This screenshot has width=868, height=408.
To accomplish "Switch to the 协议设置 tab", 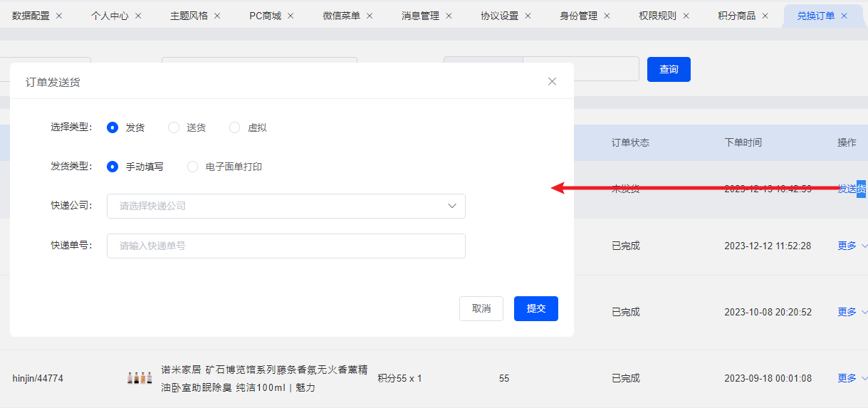I will [x=499, y=16].
